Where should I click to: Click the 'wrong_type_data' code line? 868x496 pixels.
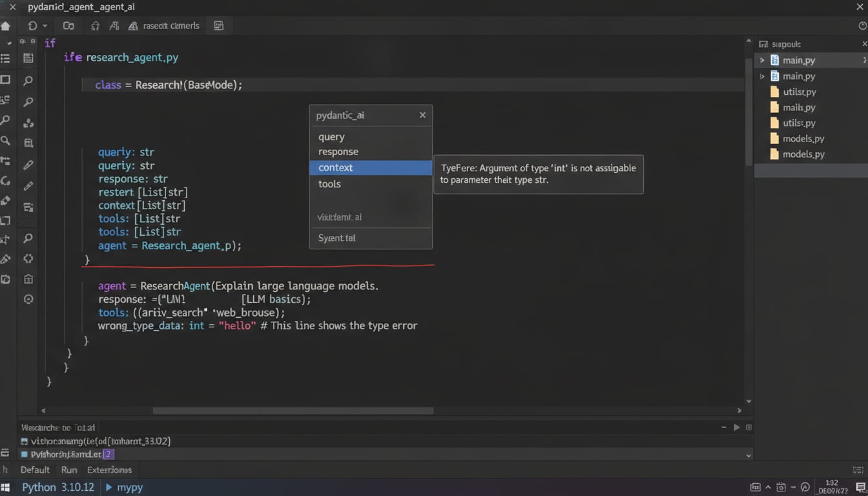(258, 325)
